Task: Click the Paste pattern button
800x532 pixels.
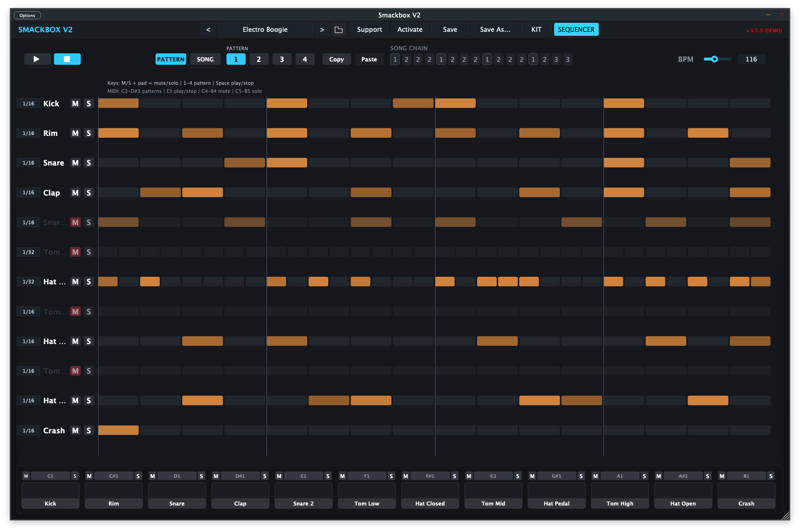Action: [369, 59]
